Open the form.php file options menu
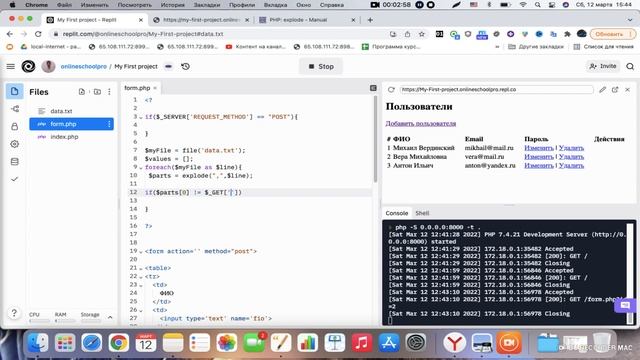Viewport: 640px width, 360px height. pyautogui.click(x=109, y=124)
